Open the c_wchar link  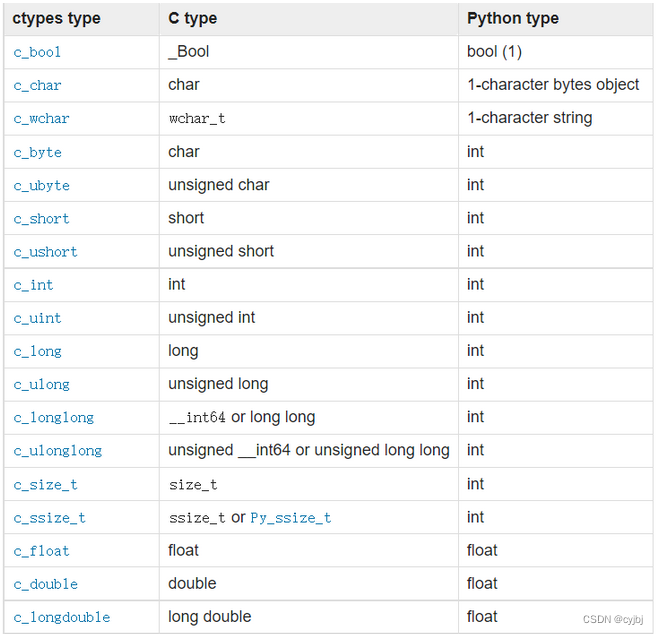[41, 119]
